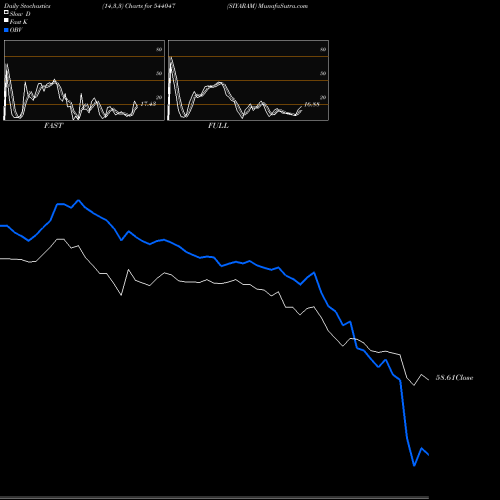500x500 pixels.
Task: Click the blue OBV legend swatch
Action: coord(6,30)
